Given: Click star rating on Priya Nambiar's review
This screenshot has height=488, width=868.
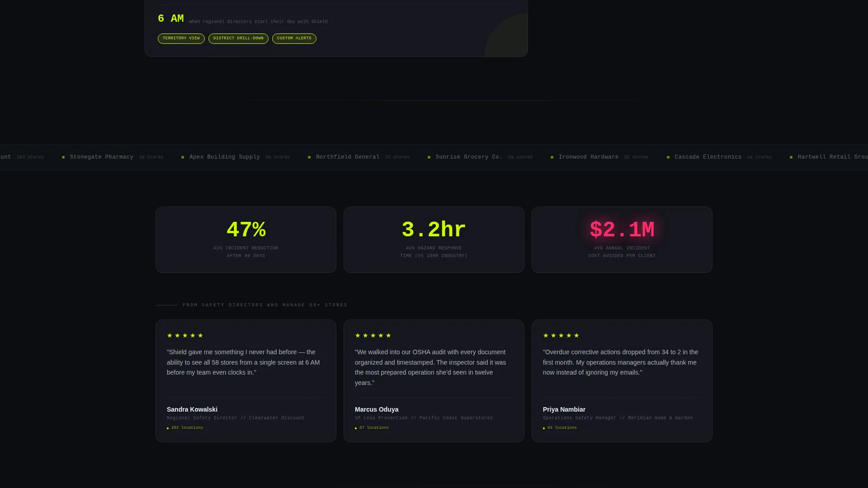Looking at the screenshot, I should pos(561,335).
